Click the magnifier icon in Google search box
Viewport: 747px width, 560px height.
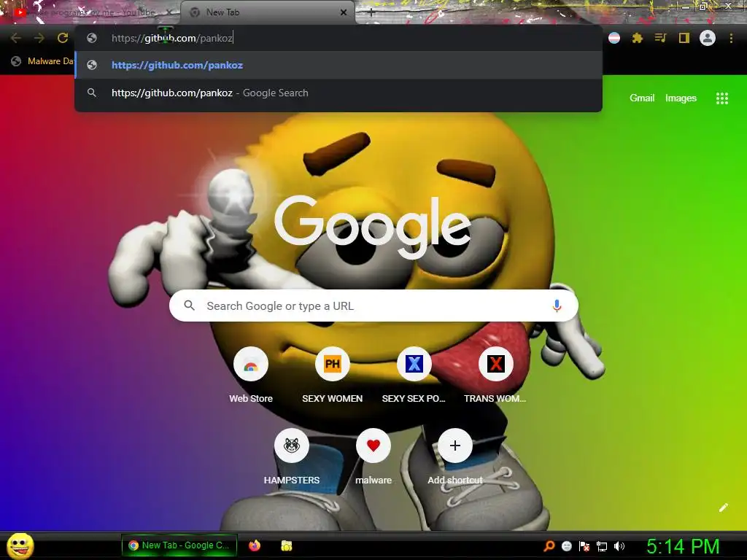point(189,306)
